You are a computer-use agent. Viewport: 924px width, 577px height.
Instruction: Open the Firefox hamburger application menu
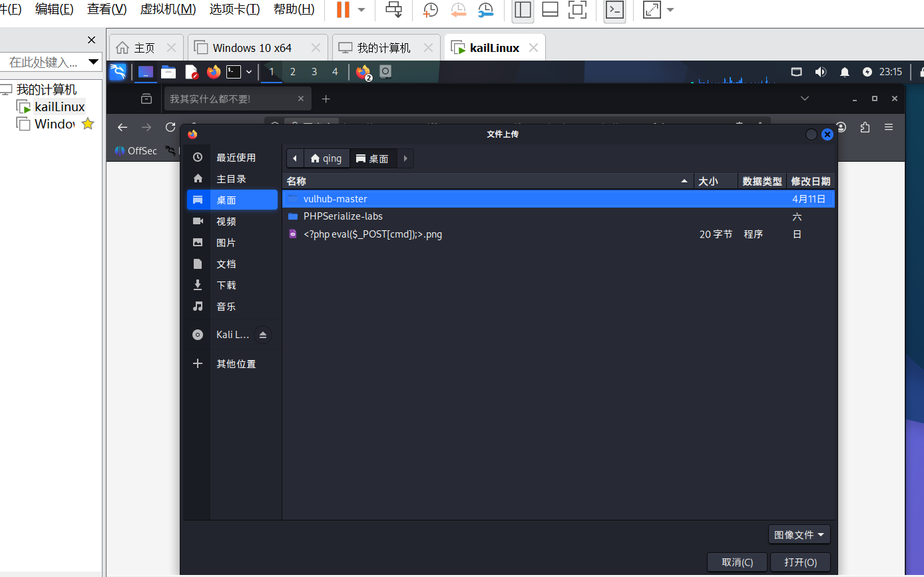[x=889, y=126]
